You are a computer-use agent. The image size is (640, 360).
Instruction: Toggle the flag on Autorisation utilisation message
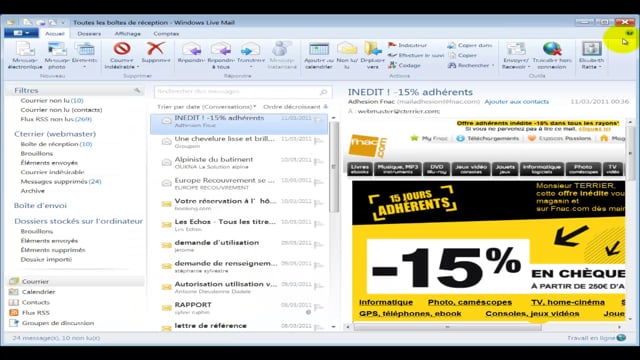[318, 286]
